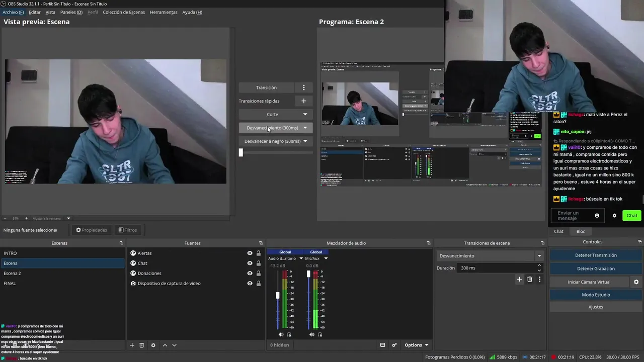Send message with the green Chat button
This screenshot has height=362, width=644.
coord(631,216)
